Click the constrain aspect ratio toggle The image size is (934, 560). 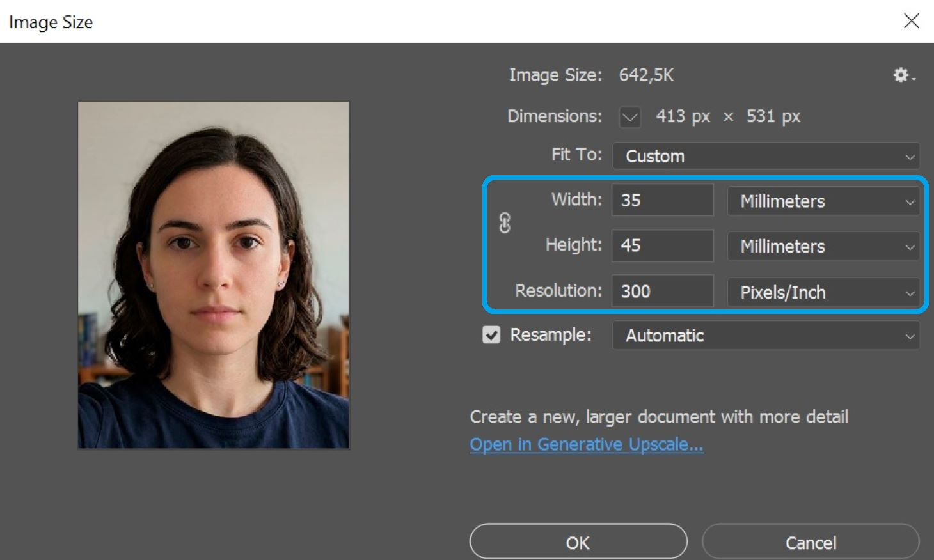tap(505, 223)
